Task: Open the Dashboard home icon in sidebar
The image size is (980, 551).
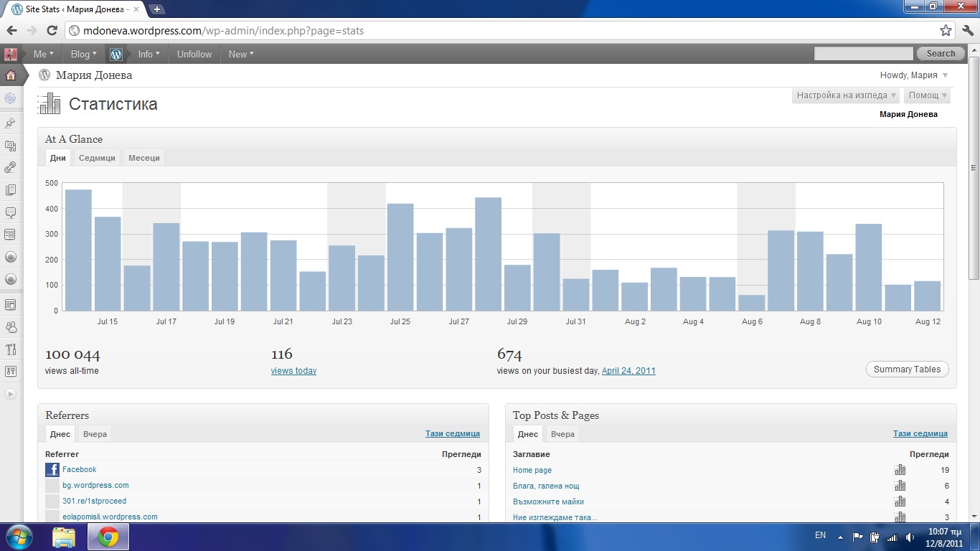Action: pos(11,75)
